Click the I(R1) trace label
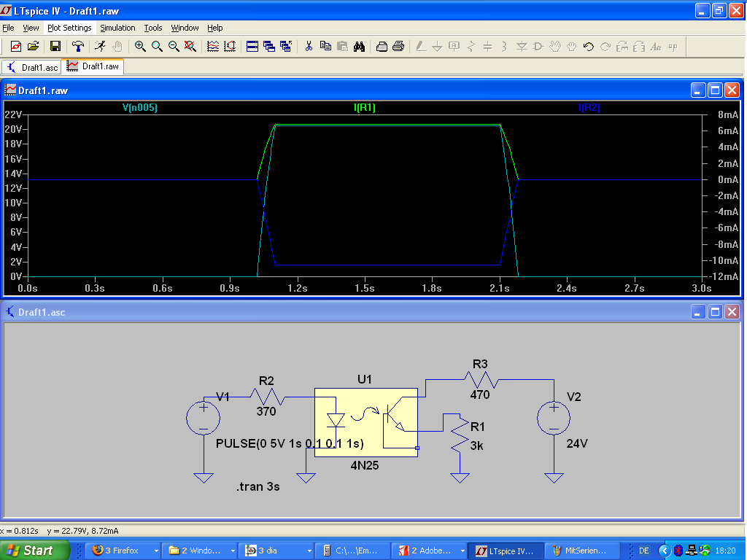This screenshot has width=747, height=560. pyautogui.click(x=365, y=108)
